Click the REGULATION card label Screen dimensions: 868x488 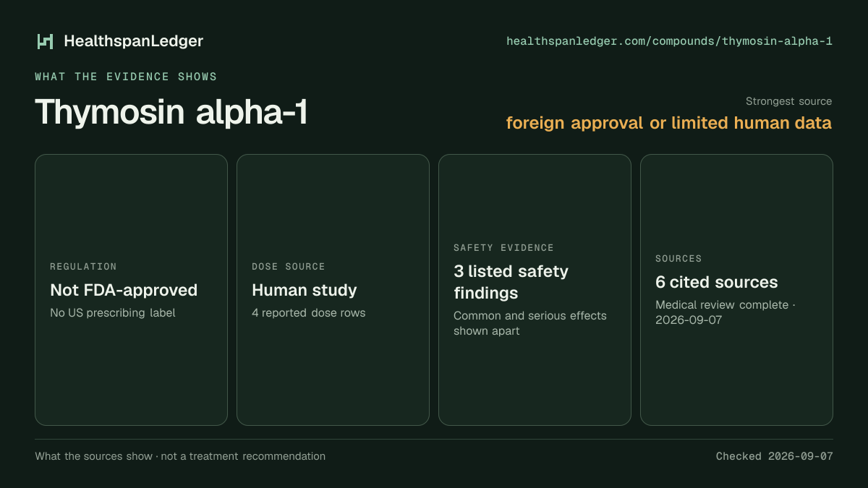coord(83,267)
